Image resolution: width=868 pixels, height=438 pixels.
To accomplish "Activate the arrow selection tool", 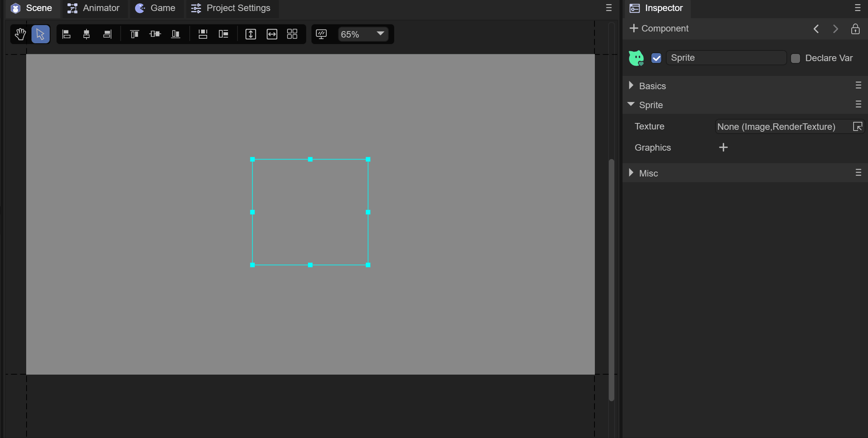I will [x=41, y=34].
